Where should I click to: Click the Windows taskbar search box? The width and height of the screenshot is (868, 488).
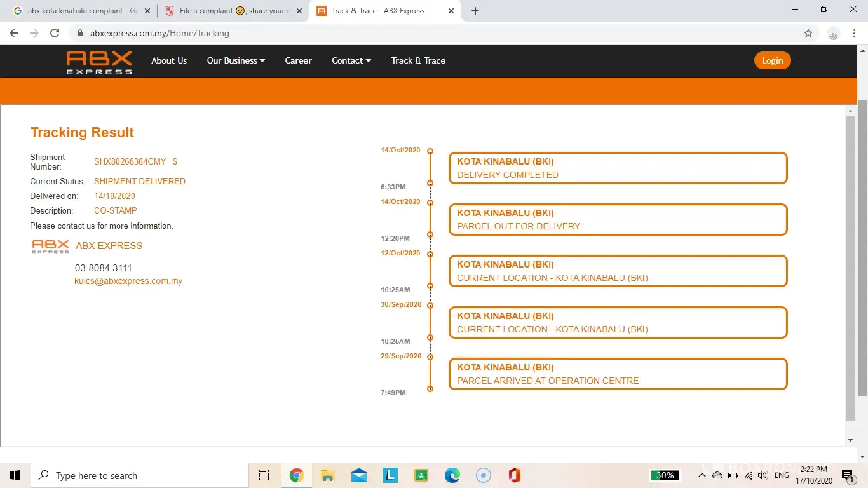[x=140, y=475]
